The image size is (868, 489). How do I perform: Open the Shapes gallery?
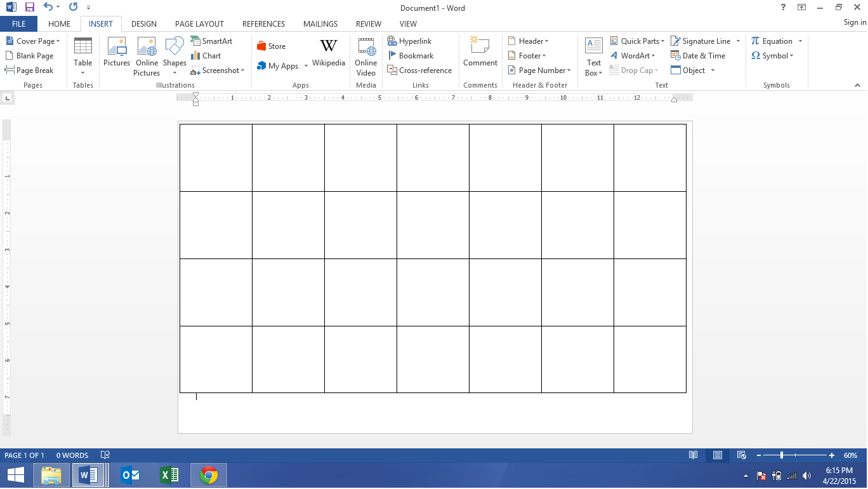(x=174, y=56)
